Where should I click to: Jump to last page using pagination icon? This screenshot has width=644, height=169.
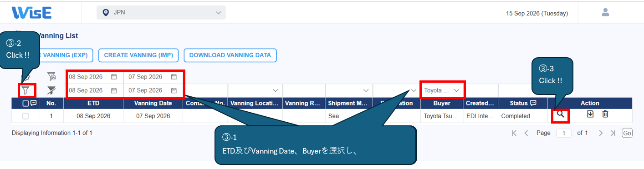pyautogui.click(x=613, y=133)
